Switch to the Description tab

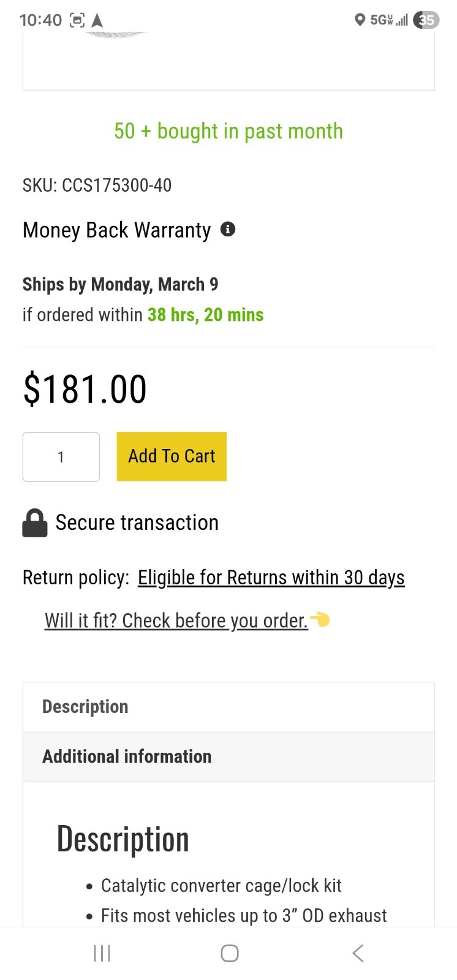click(85, 707)
